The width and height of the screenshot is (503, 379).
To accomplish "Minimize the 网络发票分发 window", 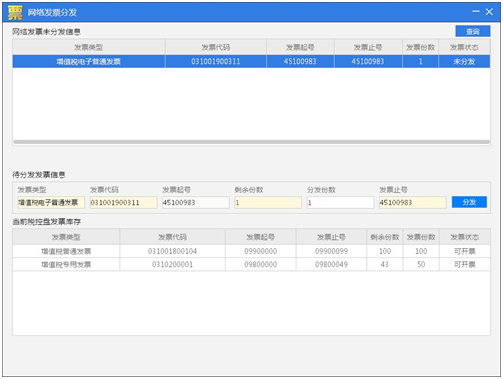I will (476, 12).
